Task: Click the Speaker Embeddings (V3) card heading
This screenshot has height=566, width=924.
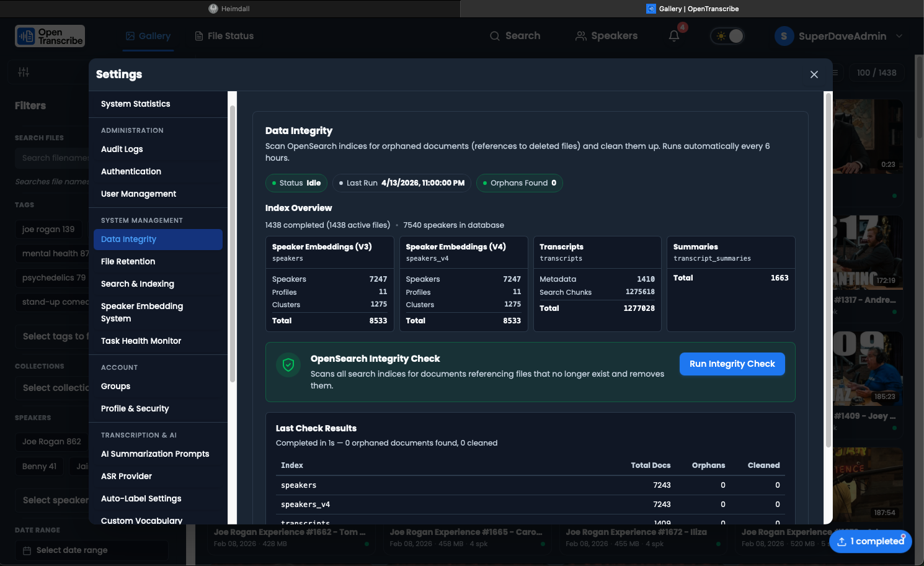Action: (322, 247)
